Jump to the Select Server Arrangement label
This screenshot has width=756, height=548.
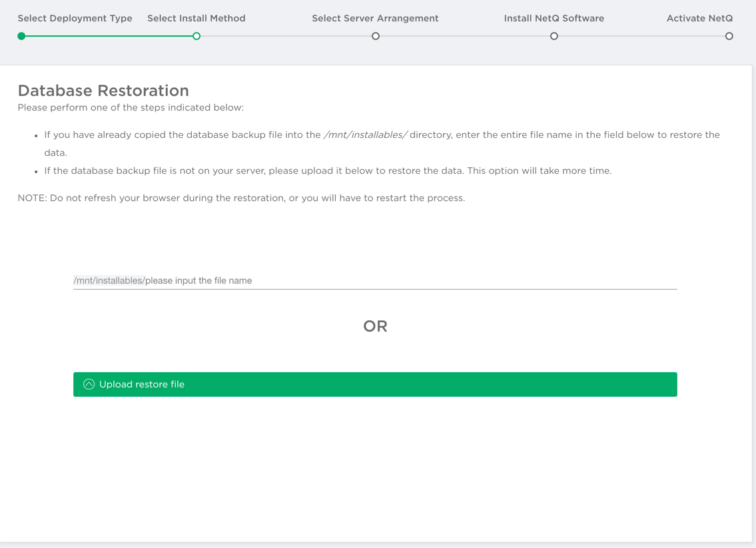[375, 19]
